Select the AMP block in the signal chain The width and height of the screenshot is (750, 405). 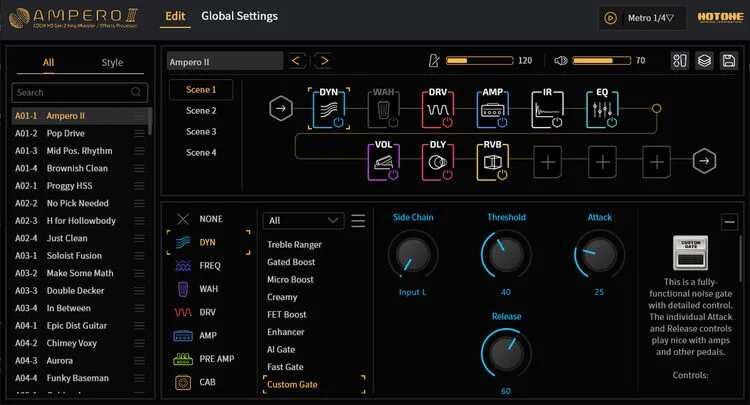coord(492,108)
